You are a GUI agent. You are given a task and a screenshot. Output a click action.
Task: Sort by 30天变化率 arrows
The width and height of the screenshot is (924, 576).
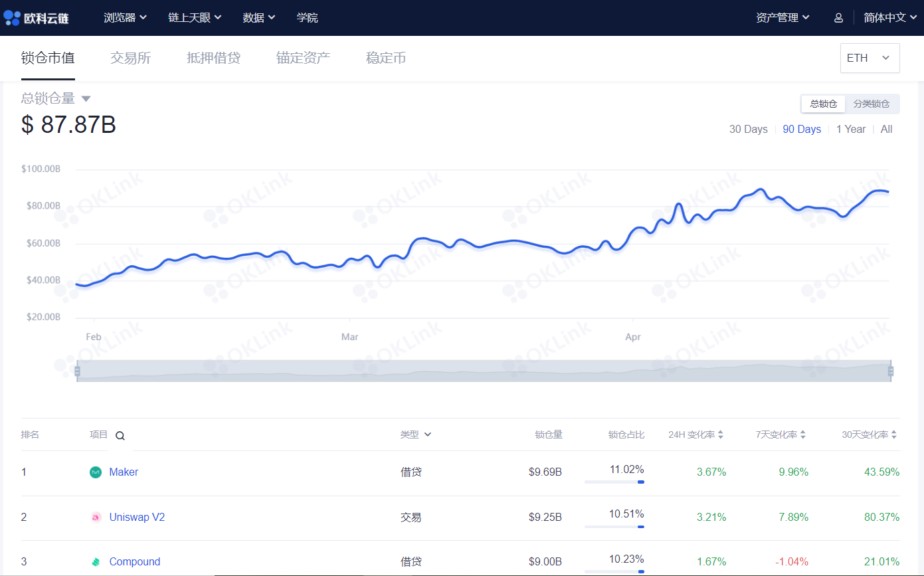[x=894, y=434]
